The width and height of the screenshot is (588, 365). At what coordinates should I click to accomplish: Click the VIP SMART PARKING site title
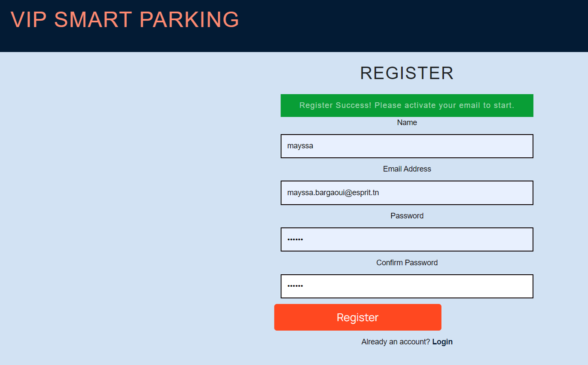coord(124,20)
